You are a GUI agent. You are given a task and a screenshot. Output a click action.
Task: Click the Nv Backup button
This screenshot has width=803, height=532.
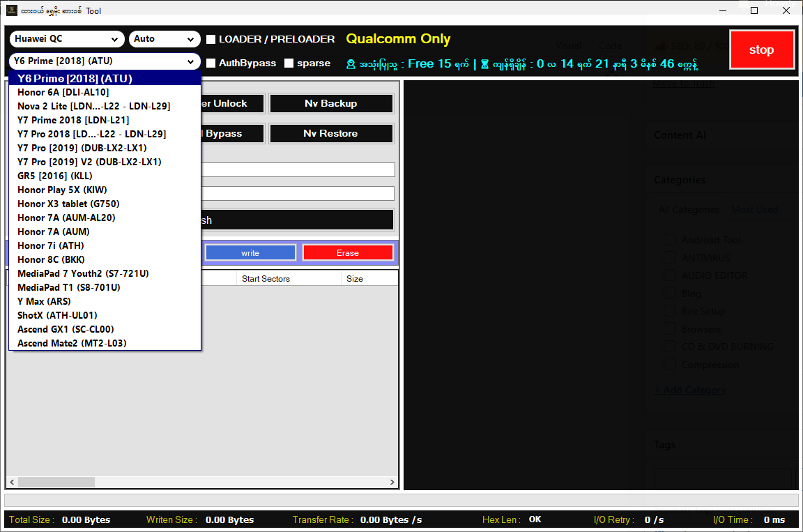[x=330, y=103]
